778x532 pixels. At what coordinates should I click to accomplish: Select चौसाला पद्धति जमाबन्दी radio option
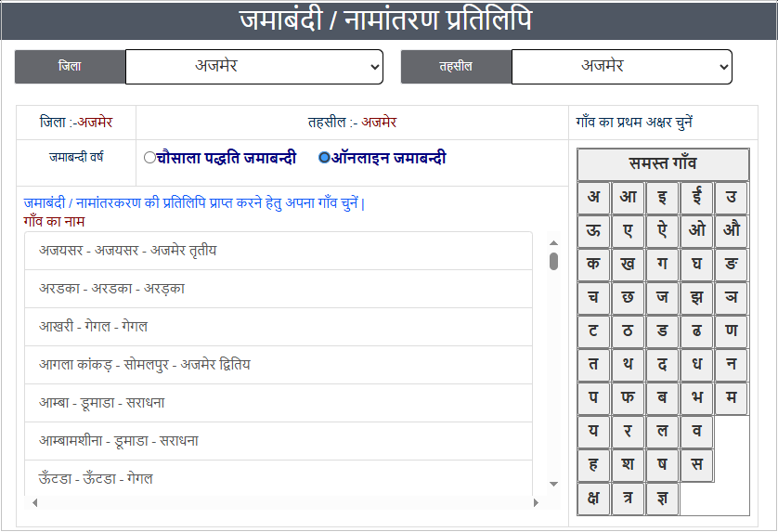pyautogui.click(x=149, y=157)
